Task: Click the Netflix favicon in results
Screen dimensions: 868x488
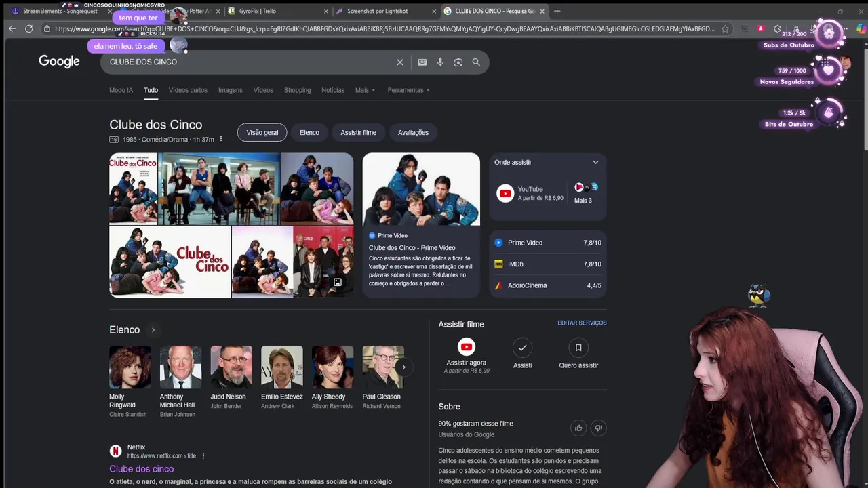Action: (116, 451)
